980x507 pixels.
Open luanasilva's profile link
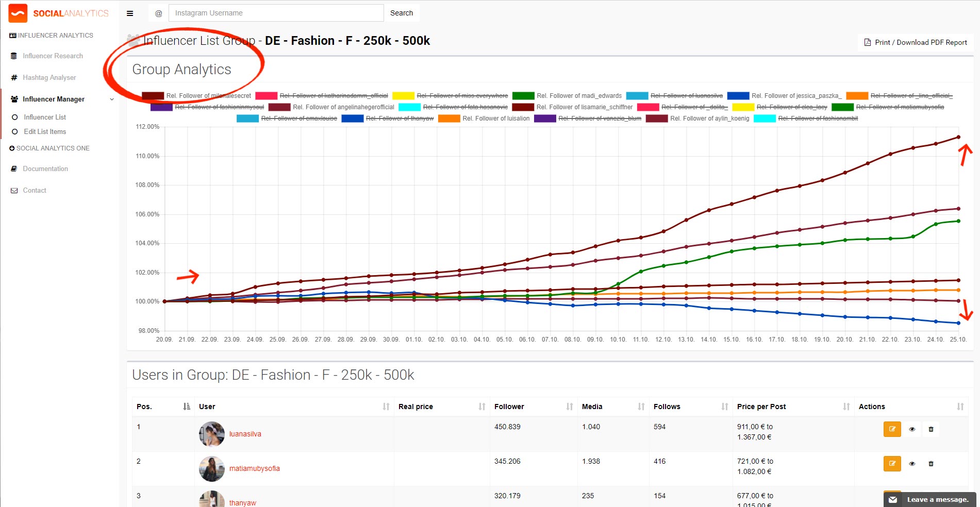(x=245, y=434)
